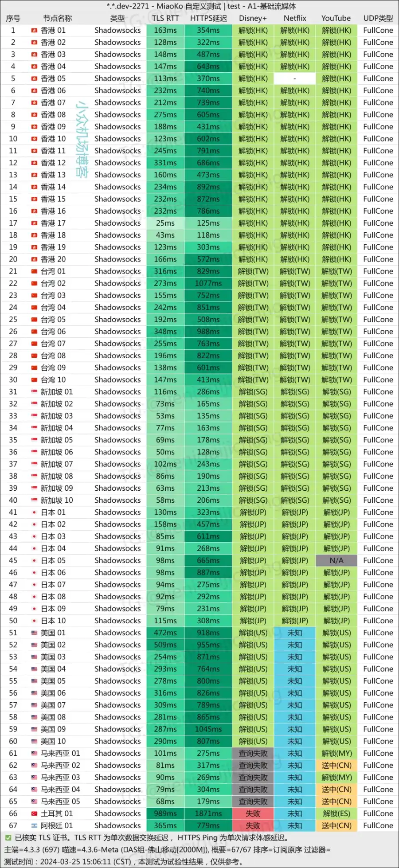Click the Japan flag beside 日本 01
Viewport: 399px width, 868px height.
click(34, 512)
